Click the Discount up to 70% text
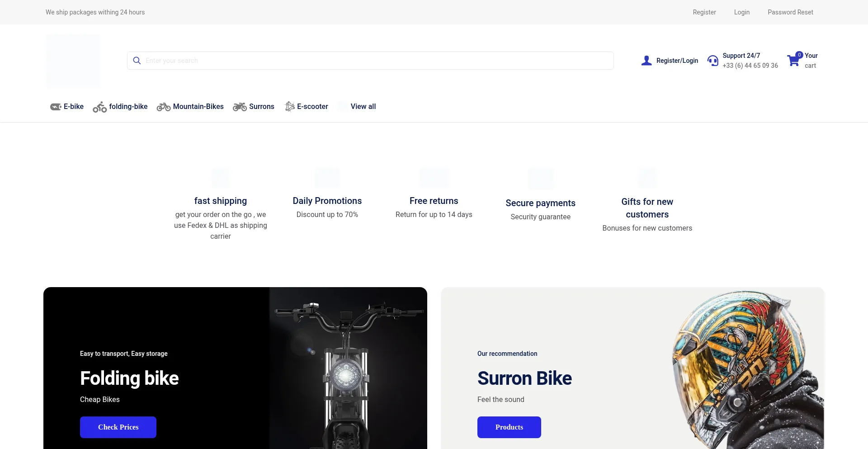868x449 pixels. point(327,215)
